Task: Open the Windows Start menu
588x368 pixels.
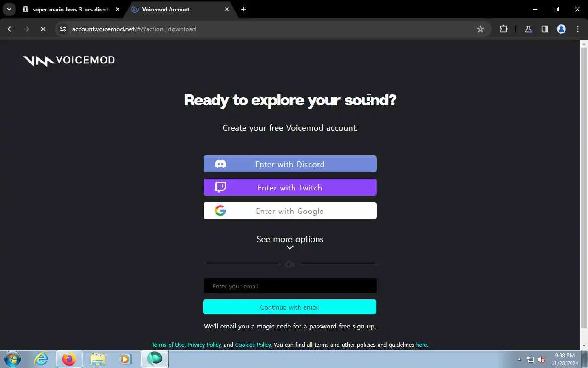Action: (x=12, y=359)
